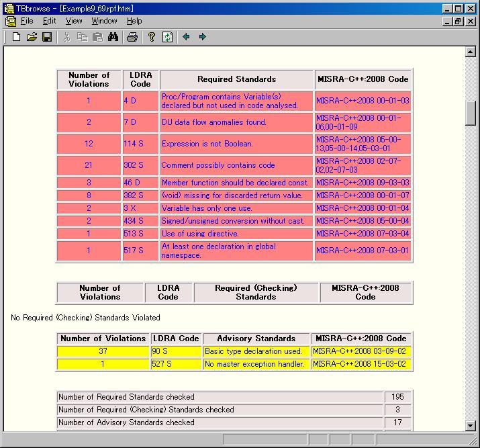Screen dimensions: 480x448
Task: Open the File menu
Action: coord(26,21)
